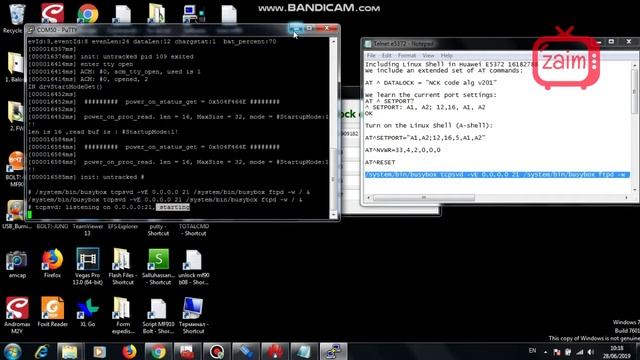640x360 pixels.
Task: Click the Bandicam record taskbar icon
Action: pos(217,351)
